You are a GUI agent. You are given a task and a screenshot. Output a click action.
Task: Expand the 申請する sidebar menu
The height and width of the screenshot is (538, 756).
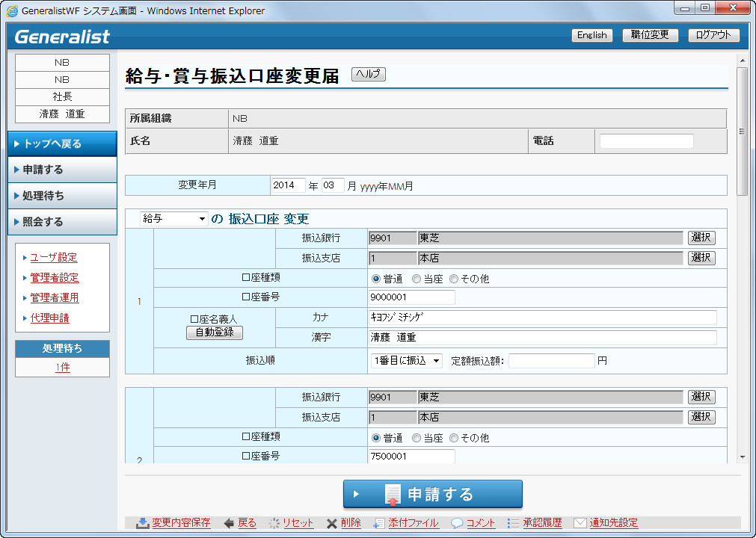tap(62, 170)
